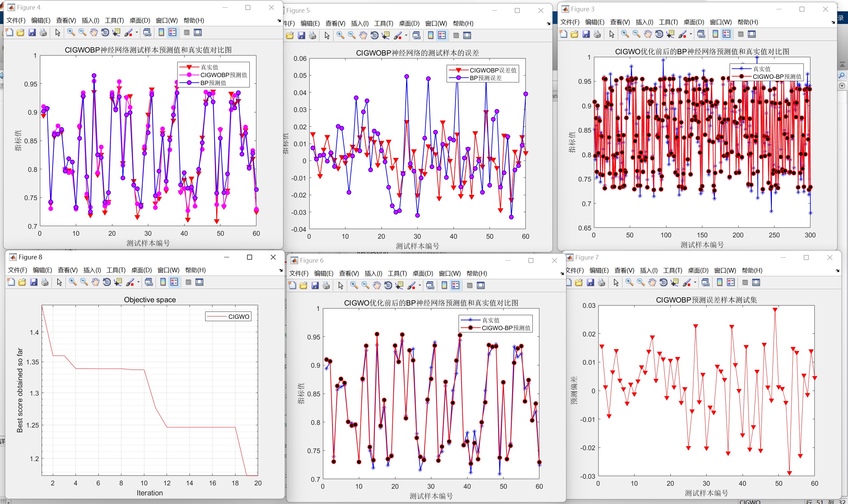
Task: Select Data Cursor tool in Figure 8
Action: [118, 282]
